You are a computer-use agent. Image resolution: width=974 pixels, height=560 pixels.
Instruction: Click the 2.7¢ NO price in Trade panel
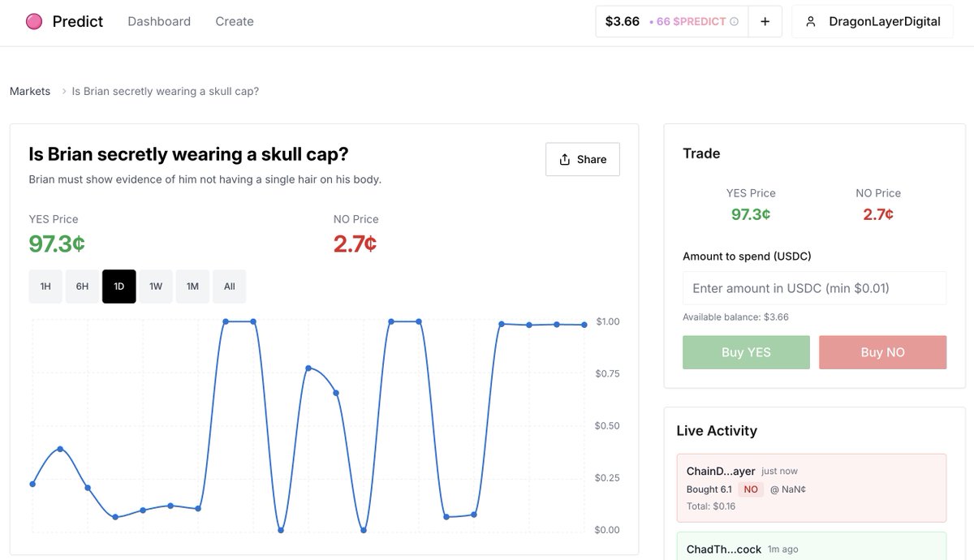point(878,214)
